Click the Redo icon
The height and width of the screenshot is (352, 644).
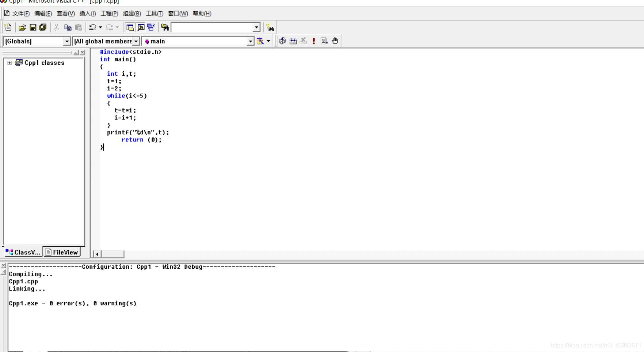click(x=109, y=27)
